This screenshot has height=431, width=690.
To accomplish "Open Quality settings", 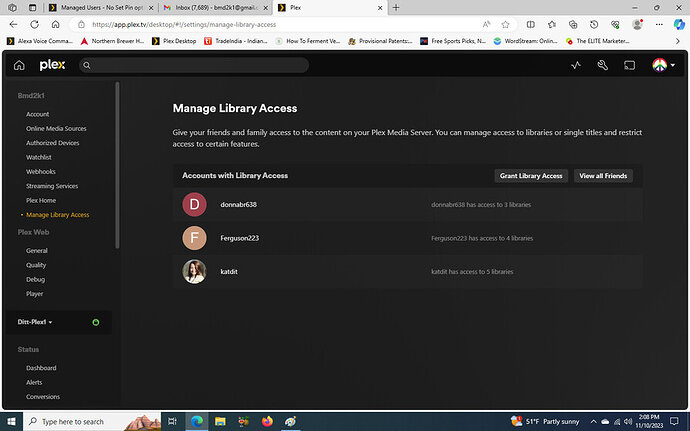I will click(x=36, y=265).
